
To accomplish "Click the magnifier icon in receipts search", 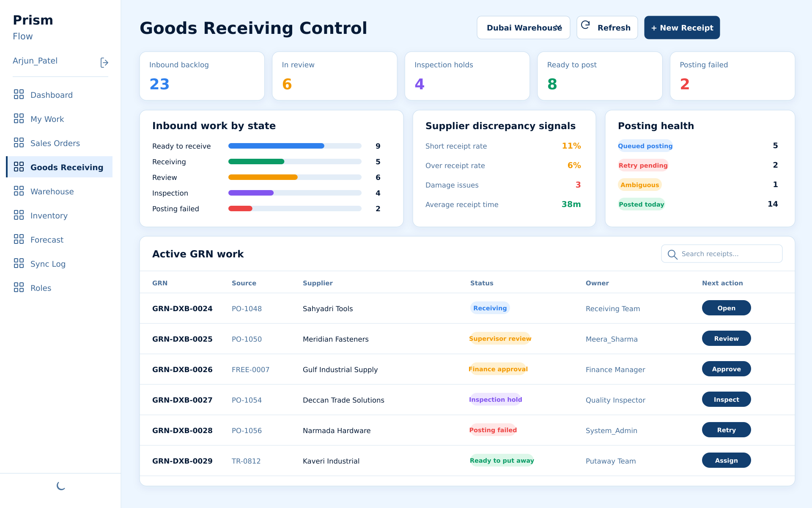I will [x=672, y=254].
